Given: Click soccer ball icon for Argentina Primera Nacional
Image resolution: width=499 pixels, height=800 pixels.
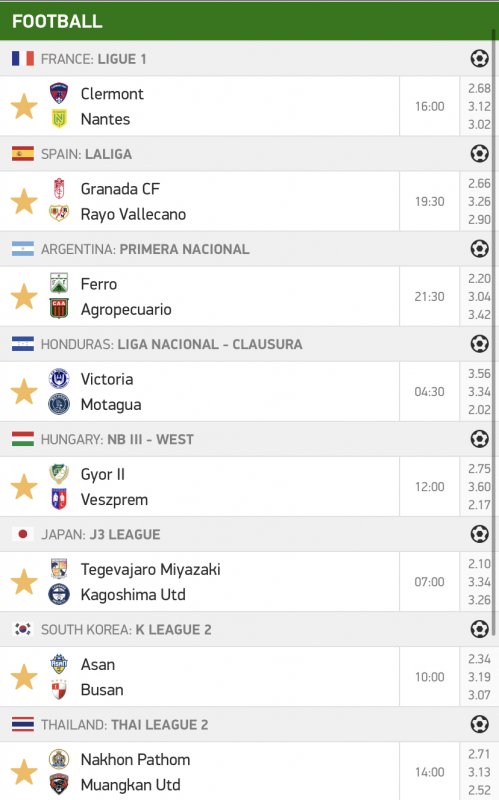Looking at the screenshot, I should pos(479,249).
